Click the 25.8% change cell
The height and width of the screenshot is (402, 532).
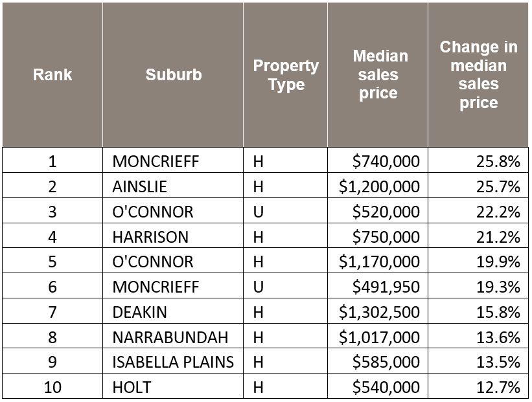[x=498, y=161]
